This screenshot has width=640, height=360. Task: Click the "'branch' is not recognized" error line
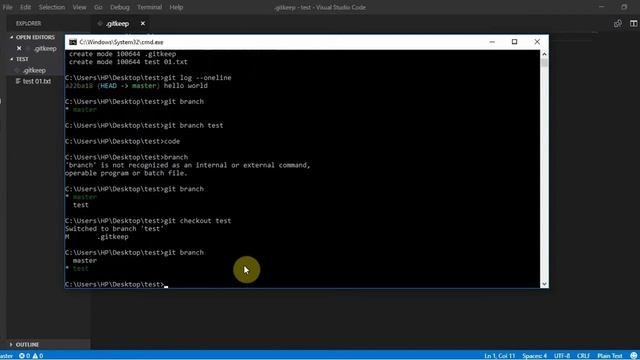click(188, 165)
